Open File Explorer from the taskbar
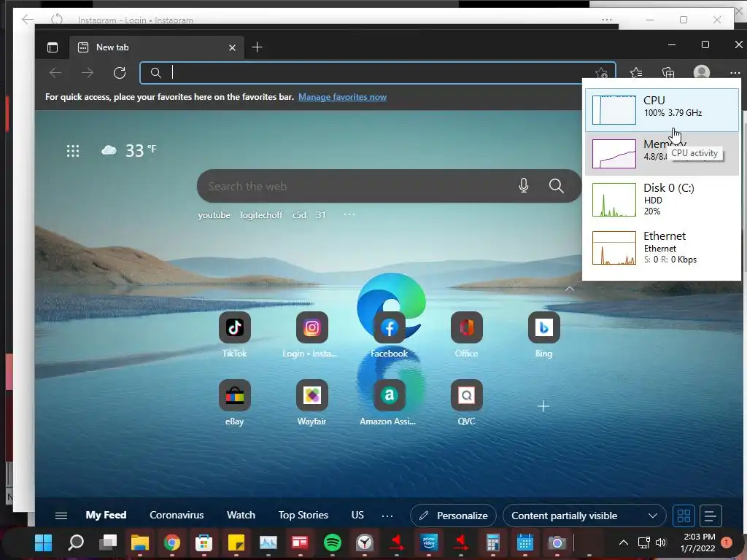The height and width of the screenshot is (560, 747). click(x=140, y=542)
